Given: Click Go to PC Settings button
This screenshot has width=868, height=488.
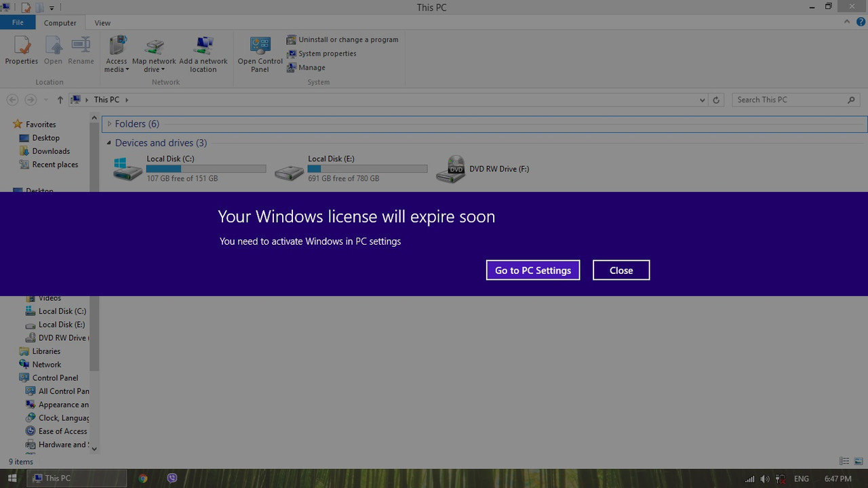Looking at the screenshot, I should click(533, 270).
